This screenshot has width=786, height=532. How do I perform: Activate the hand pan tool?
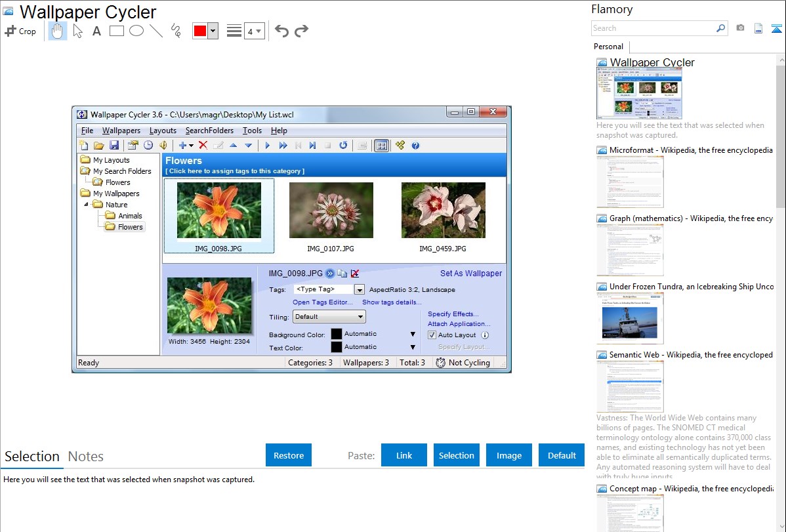57,31
